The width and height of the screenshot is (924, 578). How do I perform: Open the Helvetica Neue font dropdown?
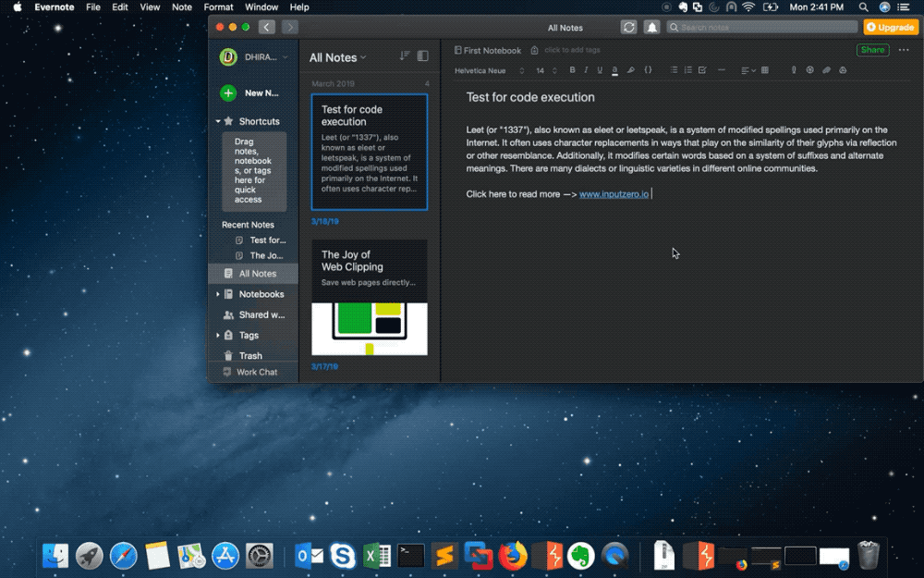pyautogui.click(x=489, y=70)
